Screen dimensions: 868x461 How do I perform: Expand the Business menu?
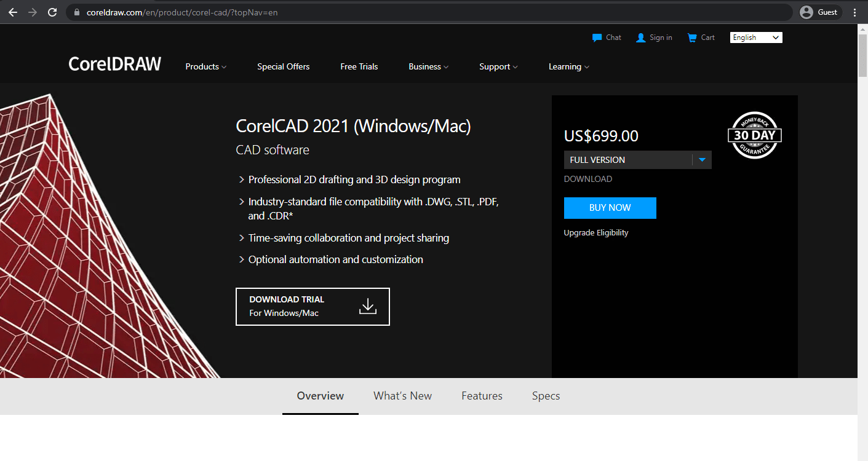click(429, 66)
